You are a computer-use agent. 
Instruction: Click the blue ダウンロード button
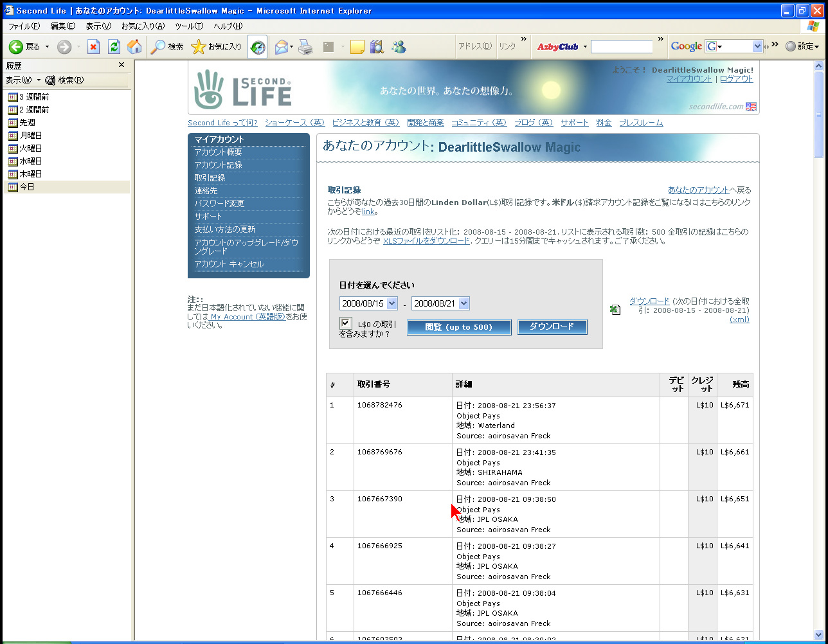coord(552,326)
